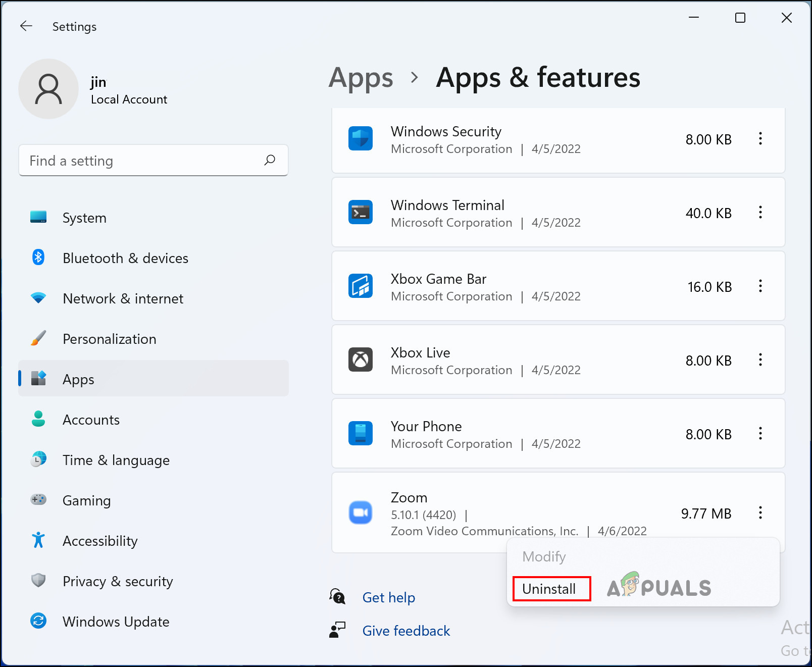
Task: Click the Windows Terminal app icon
Action: coord(360,212)
